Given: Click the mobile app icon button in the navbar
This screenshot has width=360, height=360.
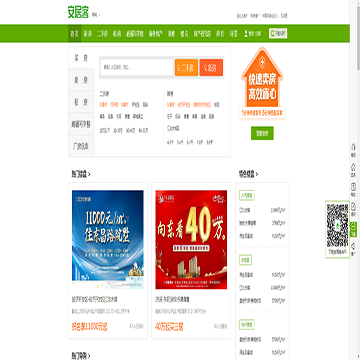Looking at the screenshot, I should (x=278, y=33).
